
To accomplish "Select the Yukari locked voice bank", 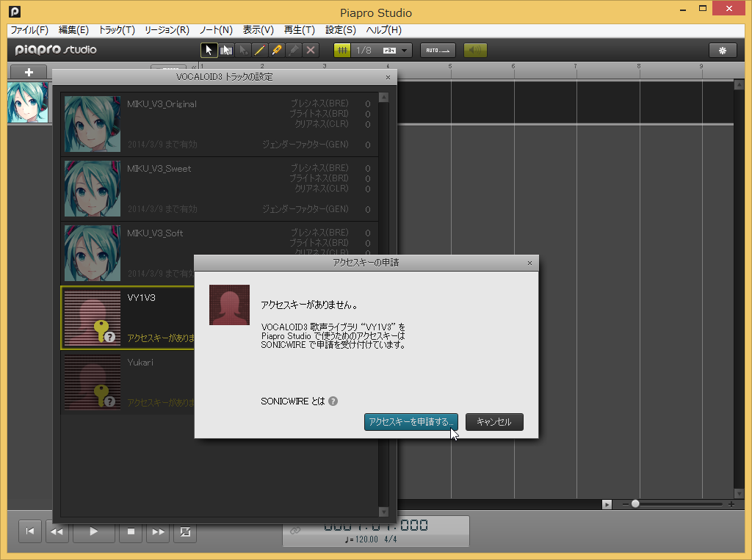I will tap(128, 382).
